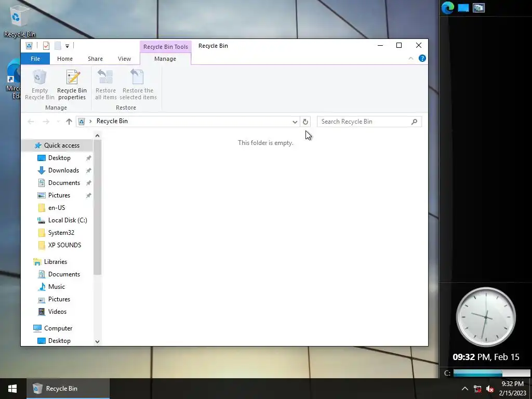
Task: Open the File menu tab
Action: point(35,59)
